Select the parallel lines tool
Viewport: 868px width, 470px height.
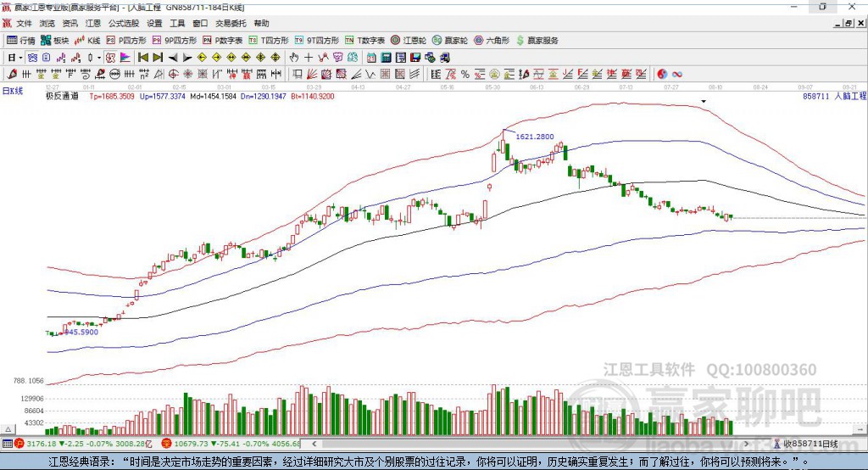coord(414,74)
